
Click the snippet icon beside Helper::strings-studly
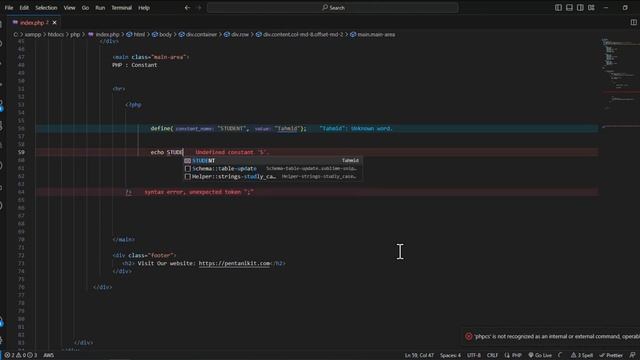(187, 176)
